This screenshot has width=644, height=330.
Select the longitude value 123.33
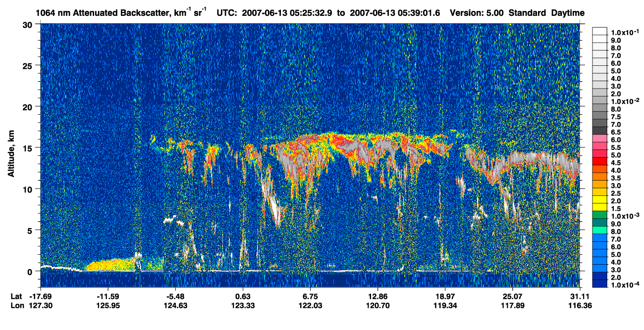click(x=243, y=306)
